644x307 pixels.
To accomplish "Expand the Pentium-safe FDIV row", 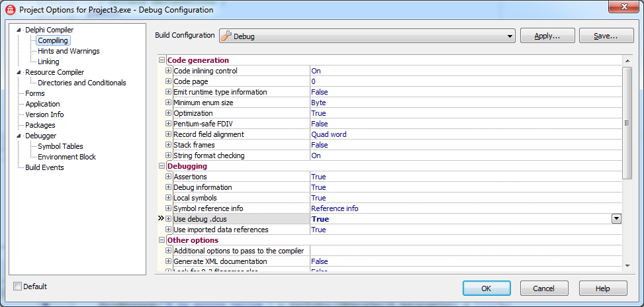I will point(168,124).
